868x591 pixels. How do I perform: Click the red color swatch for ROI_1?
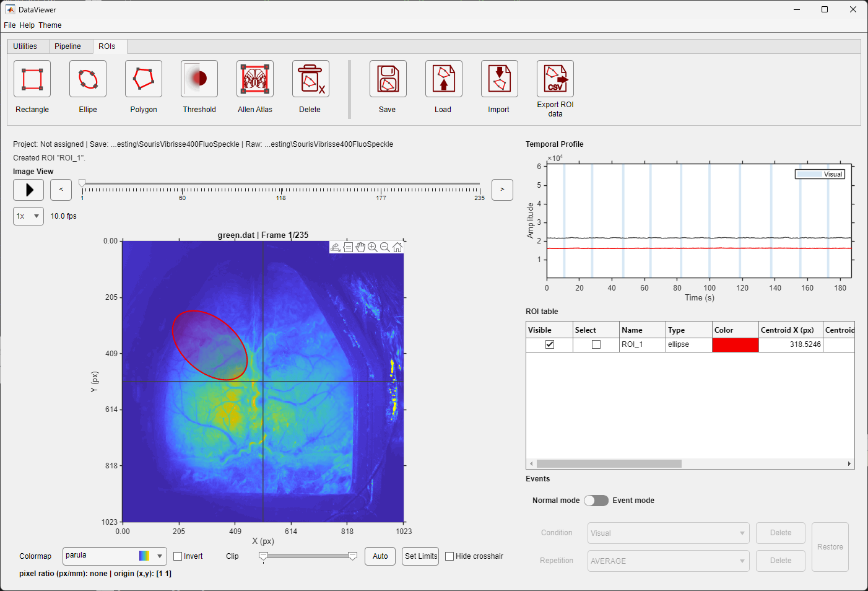[x=736, y=344]
